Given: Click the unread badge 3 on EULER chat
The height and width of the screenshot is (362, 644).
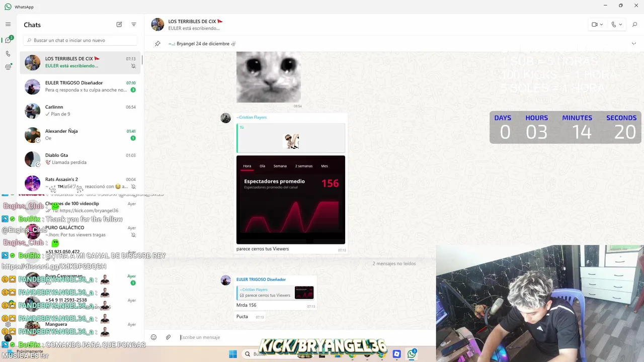Looking at the screenshot, I should [133, 90].
